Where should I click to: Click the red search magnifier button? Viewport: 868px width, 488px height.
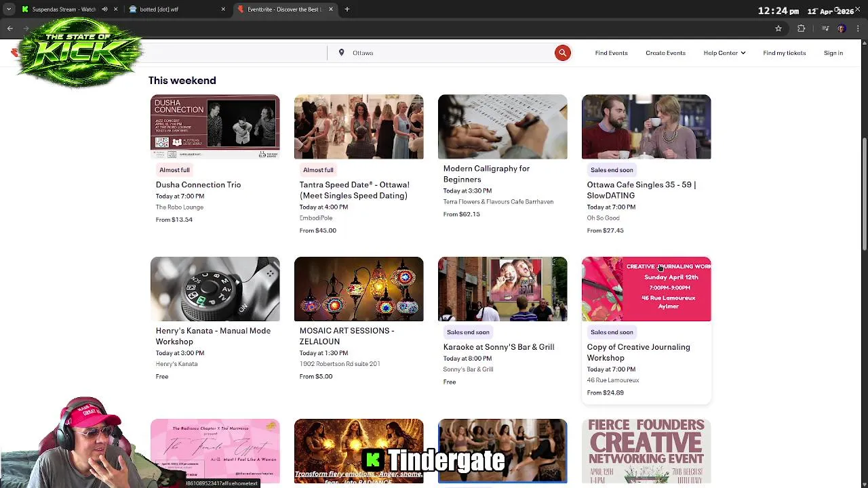tap(562, 53)
